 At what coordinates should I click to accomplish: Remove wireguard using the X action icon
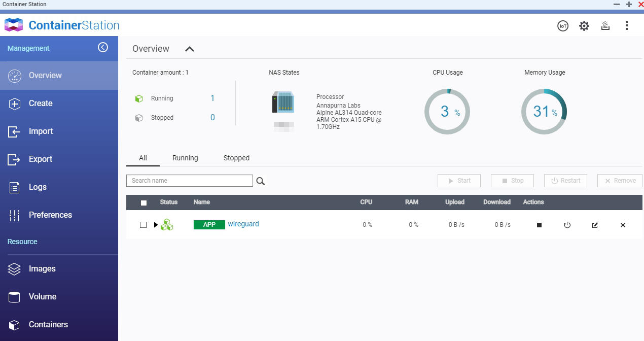coord(623,225)
